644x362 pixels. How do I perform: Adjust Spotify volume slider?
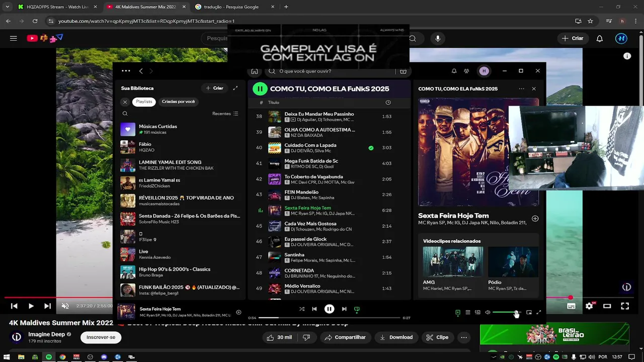pyautogui.click(x=507, y=312)
